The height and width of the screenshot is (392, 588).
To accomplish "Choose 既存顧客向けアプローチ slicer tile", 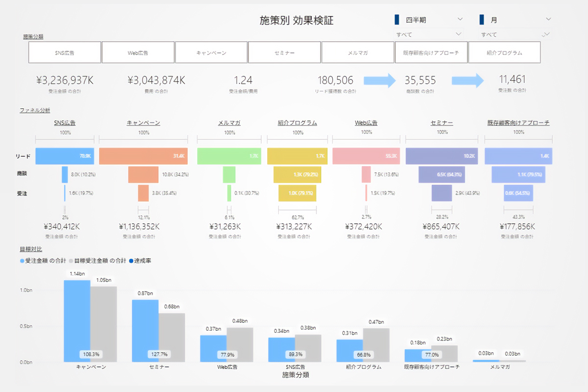I will tap(431, 52).
